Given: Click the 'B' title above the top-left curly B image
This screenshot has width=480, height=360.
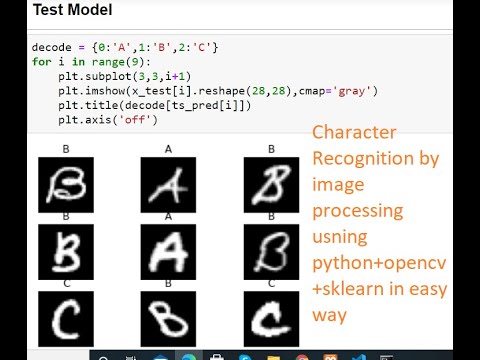Looking at the screenshot, I should (66, 149).
